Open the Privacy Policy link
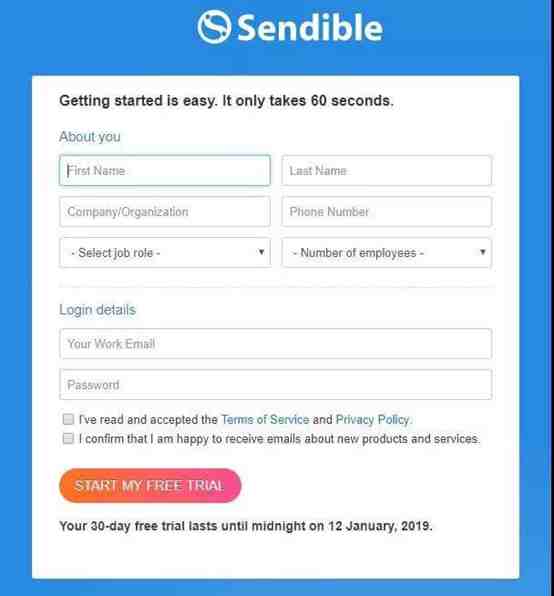Screen dimensions: 554x596 (x=372, y=420)
